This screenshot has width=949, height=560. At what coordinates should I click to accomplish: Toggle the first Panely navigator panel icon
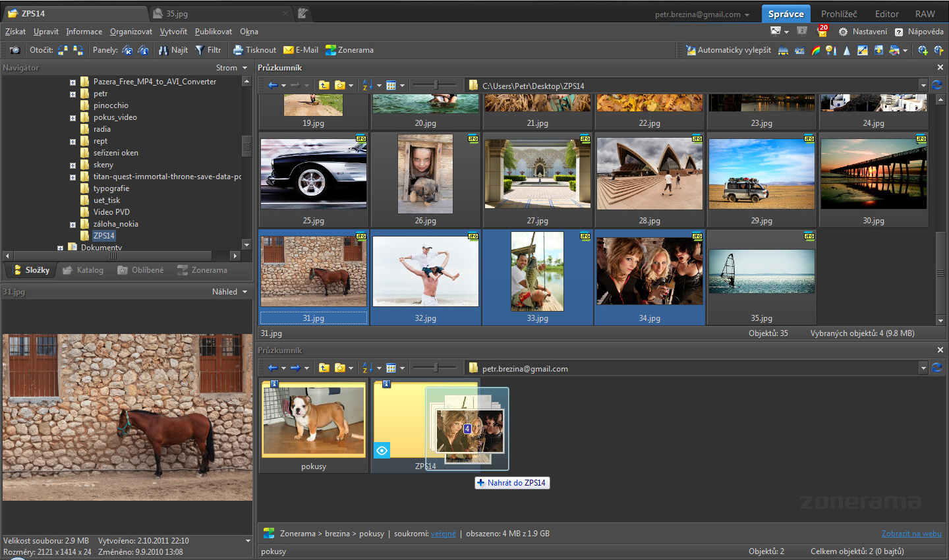point(127,50)
